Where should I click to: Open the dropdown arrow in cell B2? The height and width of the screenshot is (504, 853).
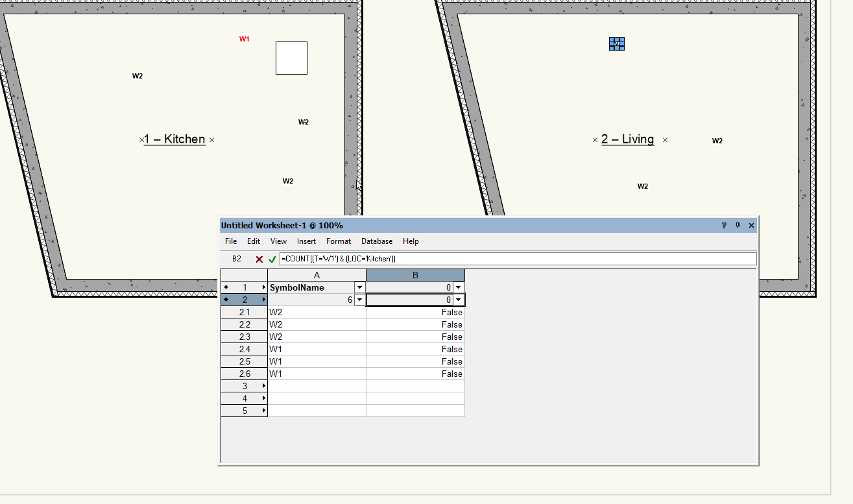point(459,300)
